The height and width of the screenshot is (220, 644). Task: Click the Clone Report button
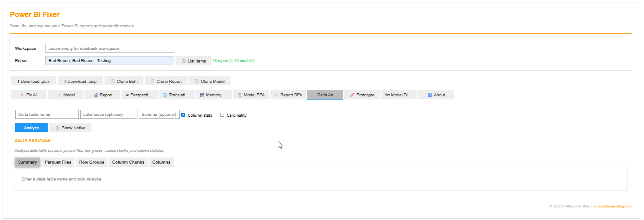166,81
